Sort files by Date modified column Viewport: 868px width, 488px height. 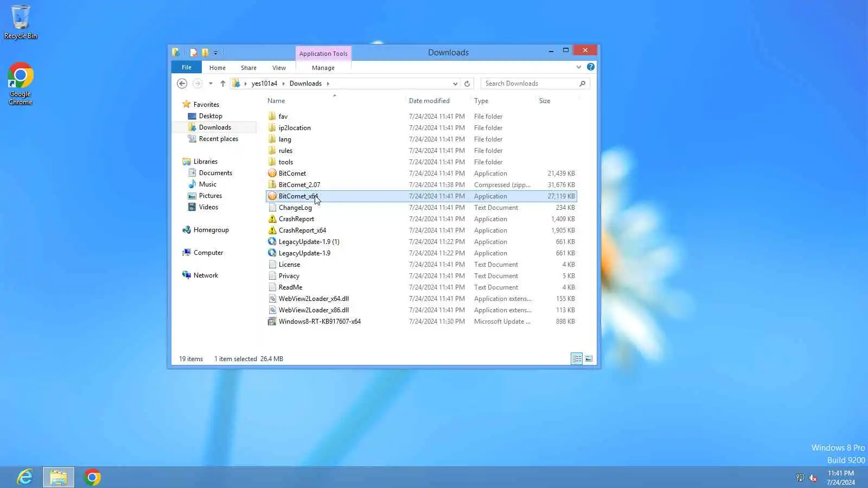coord(429,101)
